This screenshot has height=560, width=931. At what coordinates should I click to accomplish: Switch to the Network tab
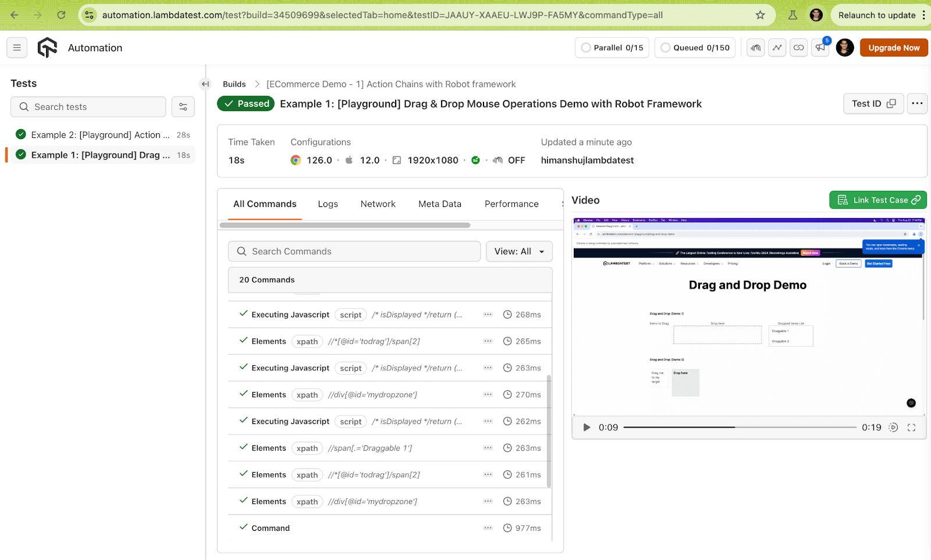(x=378, y=204)
